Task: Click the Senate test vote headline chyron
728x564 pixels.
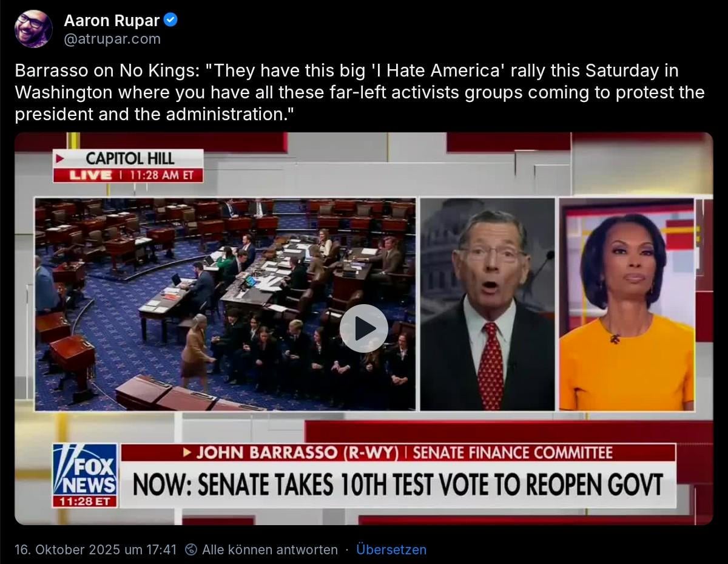Action: click(397, 485)
